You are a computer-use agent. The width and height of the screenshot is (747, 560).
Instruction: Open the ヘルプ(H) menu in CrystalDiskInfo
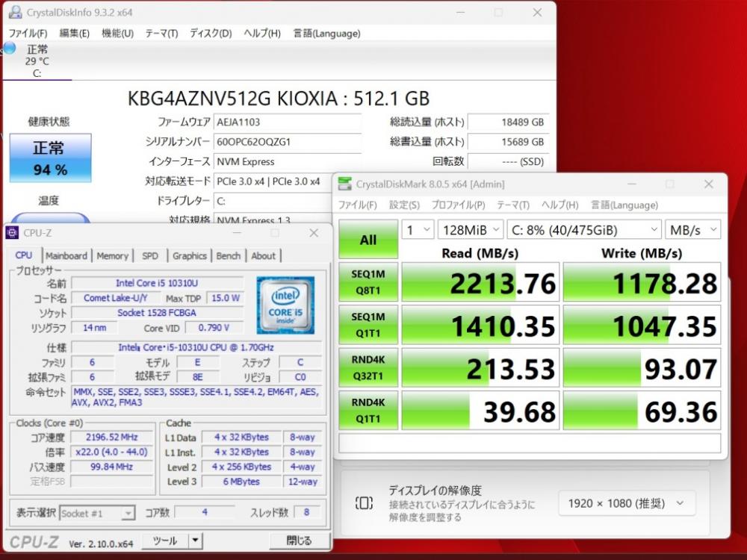(x=262, y=34)
